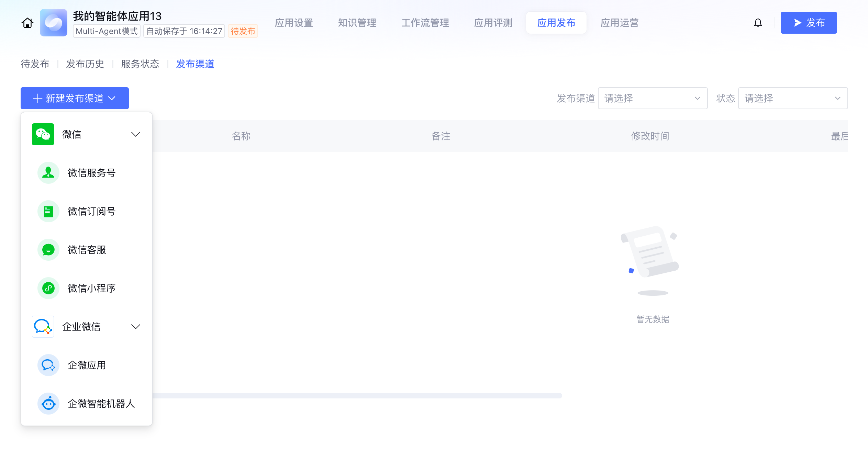The width and height of the screenshot is (868, 463).
Task: Collapse the 微信 group chevron
Action: [x=136, y=134]
